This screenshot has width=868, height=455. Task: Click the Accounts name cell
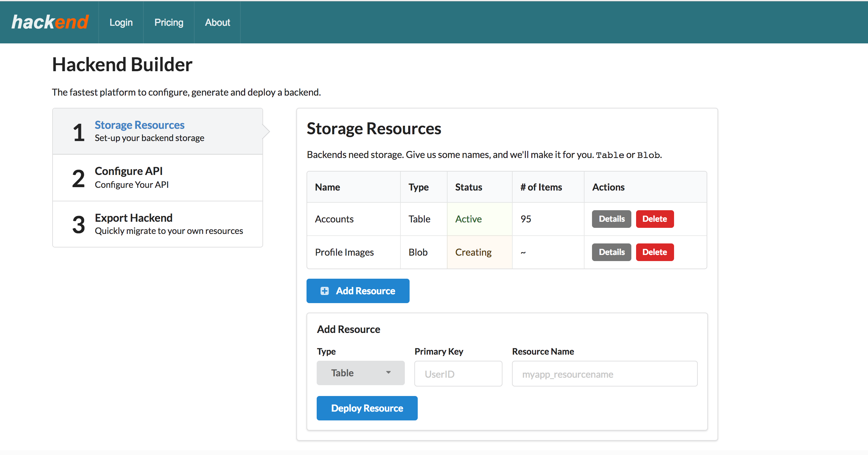click(354, 219)
